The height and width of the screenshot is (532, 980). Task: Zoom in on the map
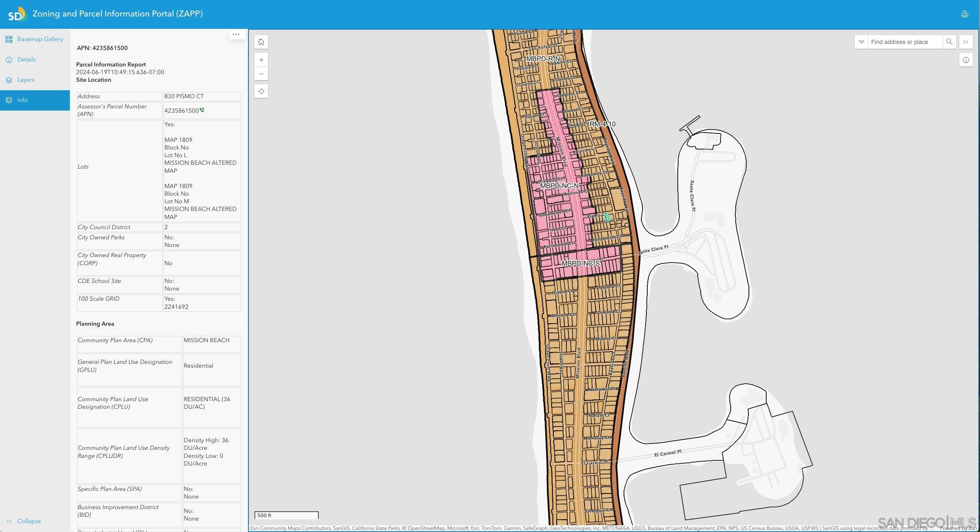tap(261, 60)
